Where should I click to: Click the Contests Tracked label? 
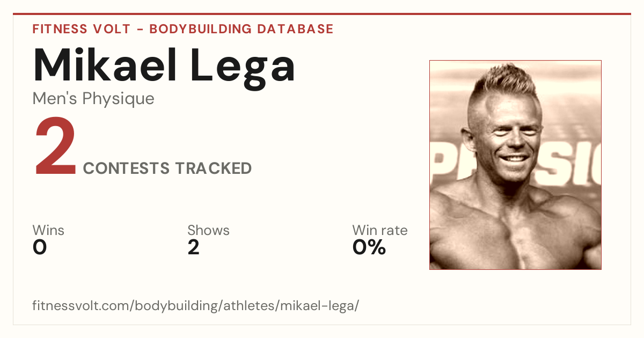pos(167,168)
